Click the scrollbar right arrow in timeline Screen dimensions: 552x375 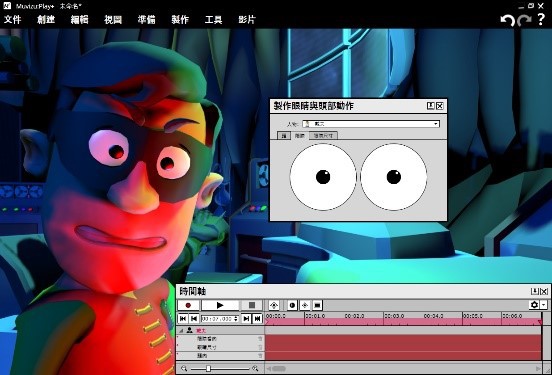click(x=538, y=369)
